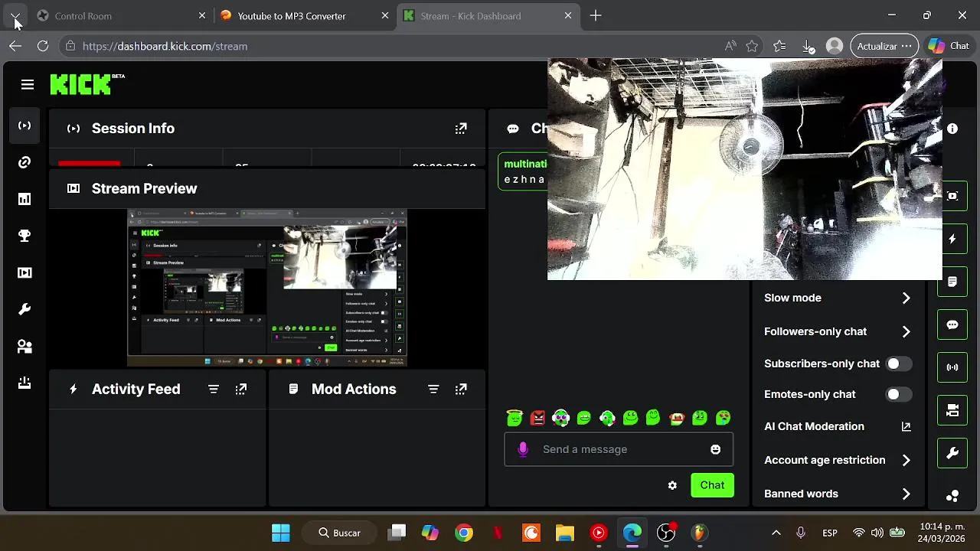This screenshot has height=551, width=980.
Task: Click the address bar URL
Action: (165, 46)
